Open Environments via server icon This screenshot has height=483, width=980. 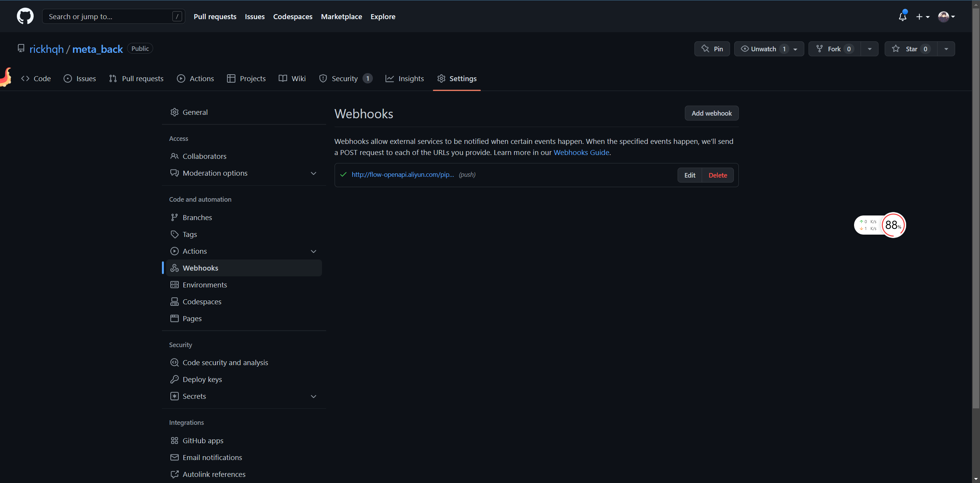(175, 285)
